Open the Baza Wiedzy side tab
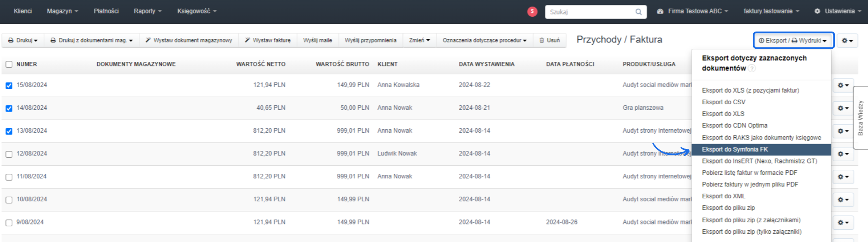Viewport: 868px width, 242px height. [x=860, y=117]
